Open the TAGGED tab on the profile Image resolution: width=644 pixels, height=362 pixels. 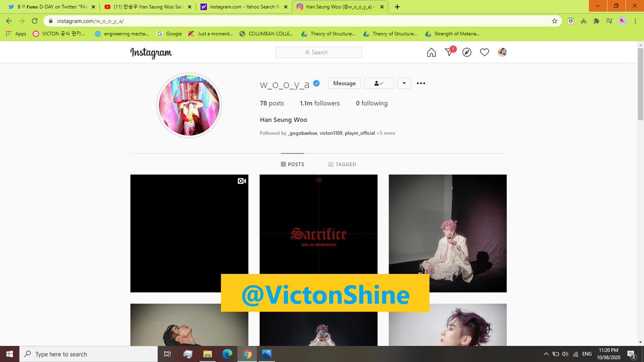pos(342,164)
